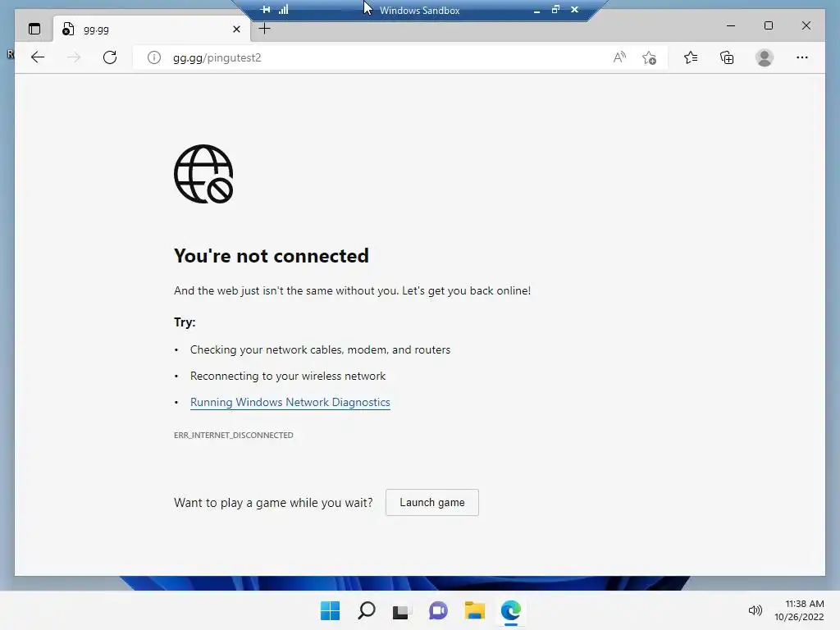The image size is (840, 630).
Task: Close the gg.gg browser tab
Action: pos(236,29)
